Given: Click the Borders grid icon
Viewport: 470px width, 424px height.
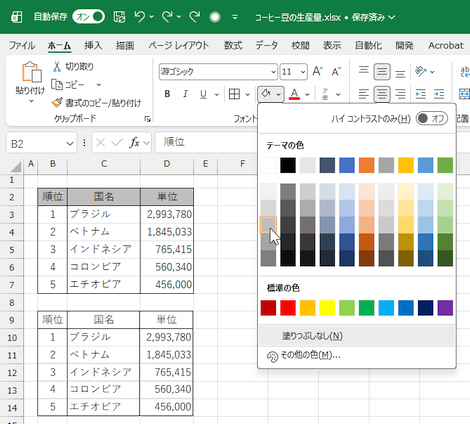Looking at the screenshot, I should click(x=234, y=94).
